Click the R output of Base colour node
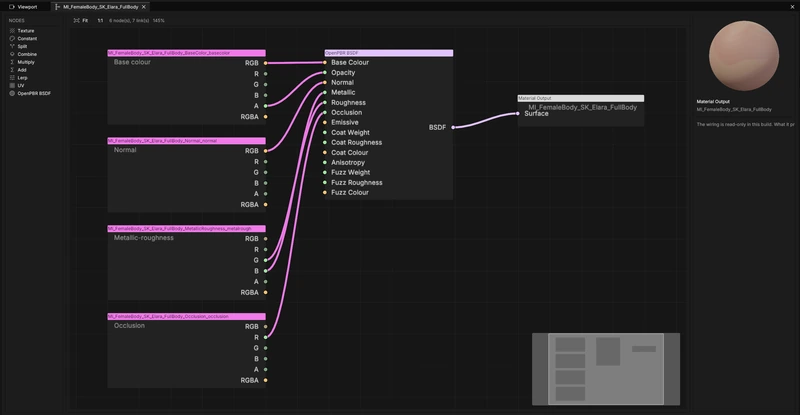This screenshot has width=800, height=415. (265, 74)
